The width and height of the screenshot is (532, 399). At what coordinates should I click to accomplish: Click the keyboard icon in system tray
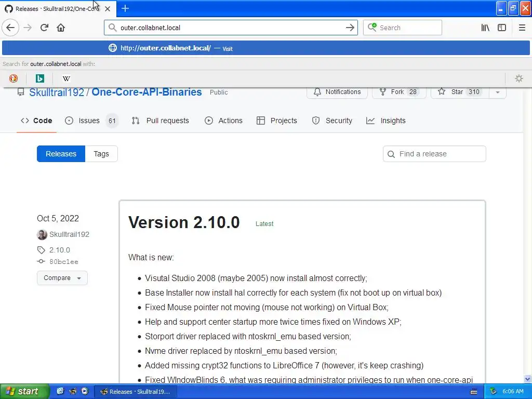[x=474, y=392]
